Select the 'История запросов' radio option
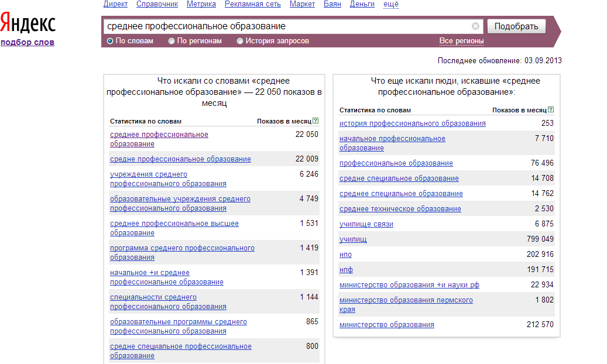This screenshot has height=364, width=607. (240, 41)
